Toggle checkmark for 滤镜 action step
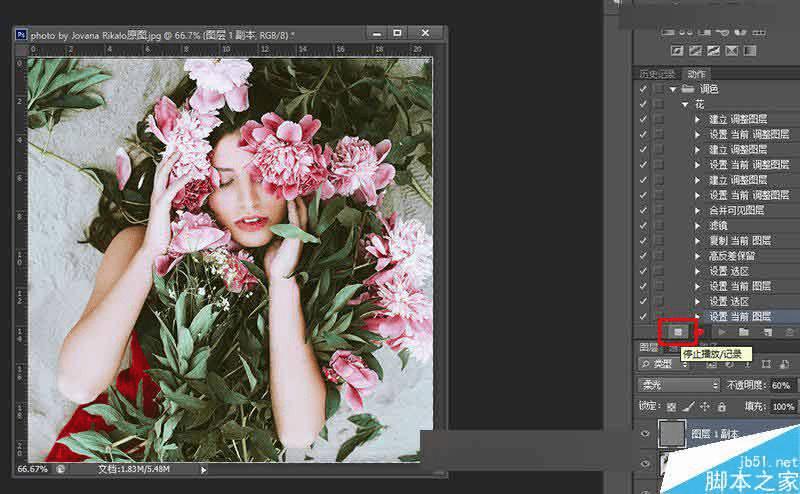The width and height of the screenshot is (800, 494). coord(643,225)
